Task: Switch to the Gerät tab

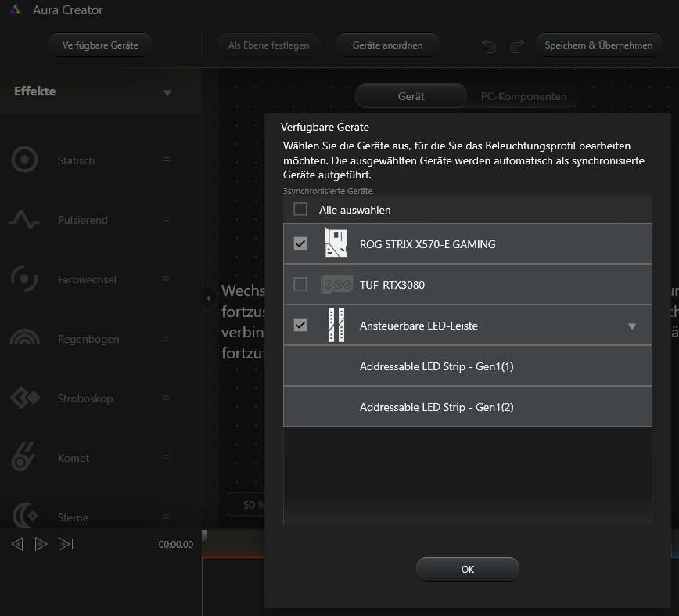Action: click(x=411, y=96)
